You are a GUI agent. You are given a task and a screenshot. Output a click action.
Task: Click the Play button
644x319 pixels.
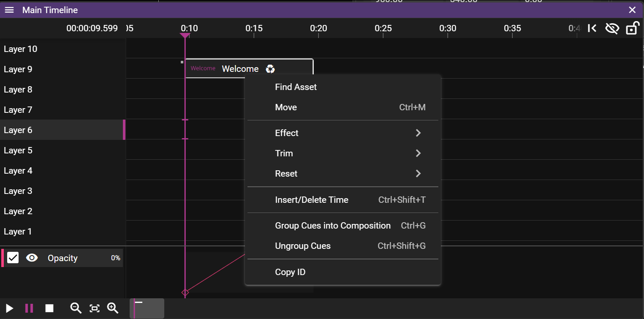coord(9,308)
